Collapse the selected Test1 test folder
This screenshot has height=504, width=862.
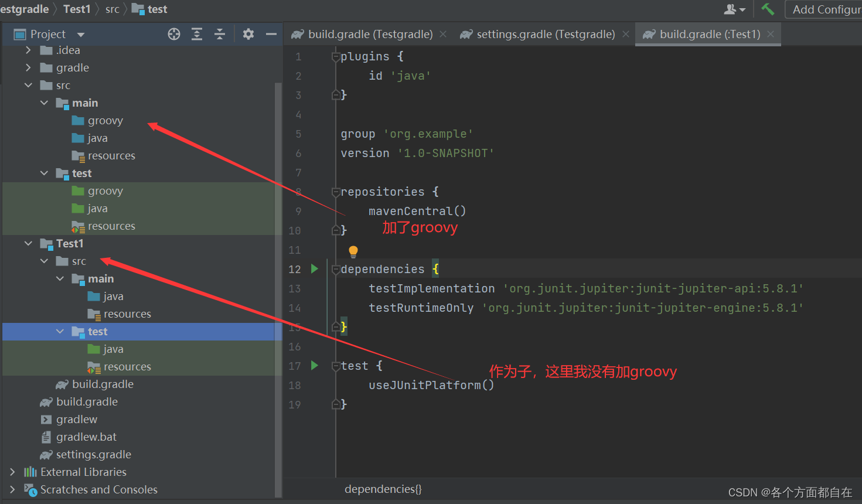(x=60, y=331)
